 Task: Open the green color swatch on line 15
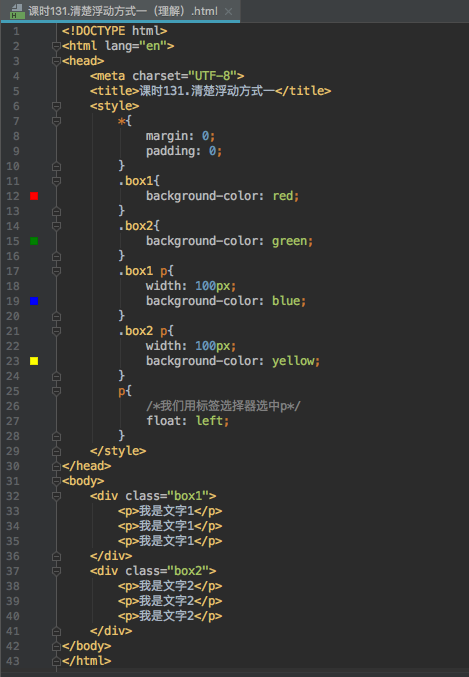pyautogui.click(x=34, y=241)
